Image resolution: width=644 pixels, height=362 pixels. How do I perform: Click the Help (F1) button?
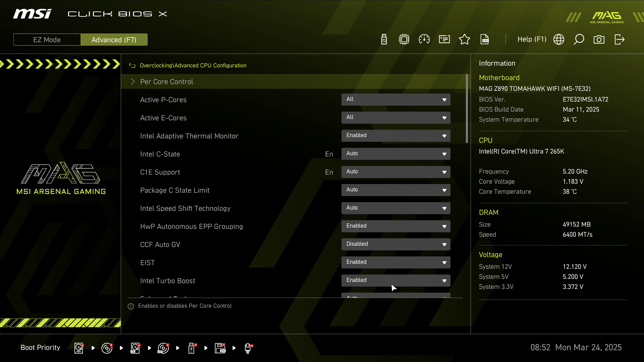[x=532, y=40]
